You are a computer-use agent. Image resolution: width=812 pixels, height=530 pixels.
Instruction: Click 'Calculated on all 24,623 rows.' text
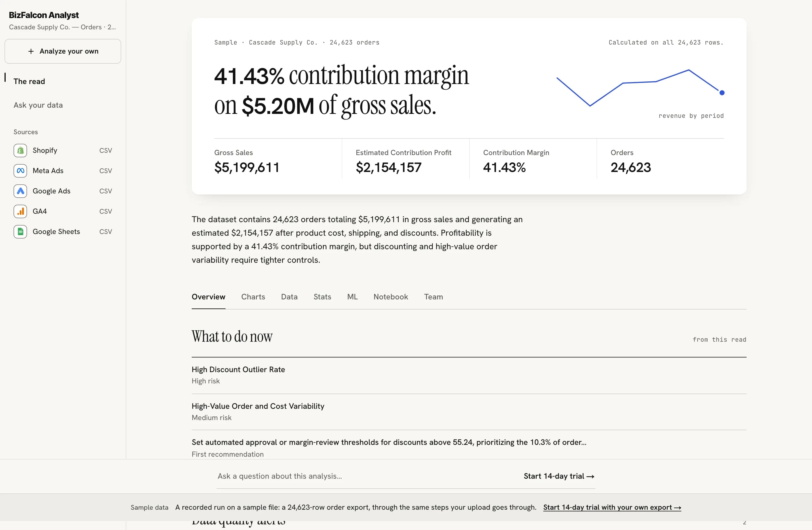coord(666,42)
